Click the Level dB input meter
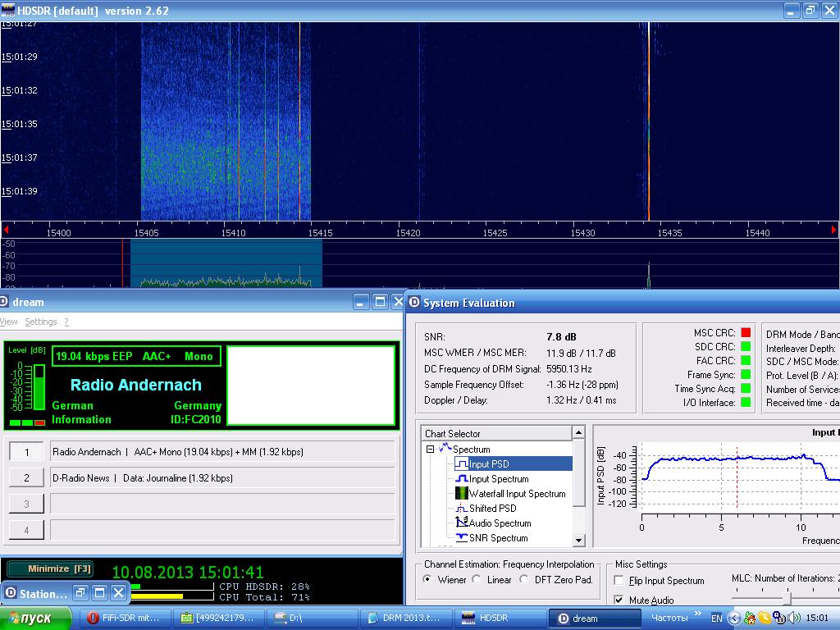This screenshot has width=840, height=630. pos(39,387)
